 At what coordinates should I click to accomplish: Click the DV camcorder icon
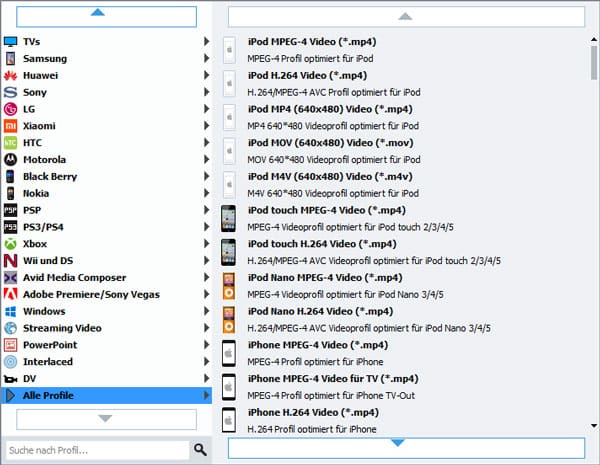click(10, 379)
